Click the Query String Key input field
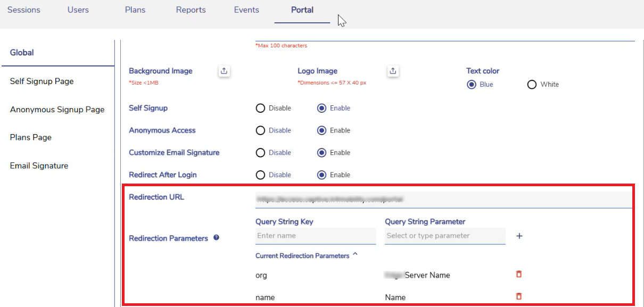 315,236
